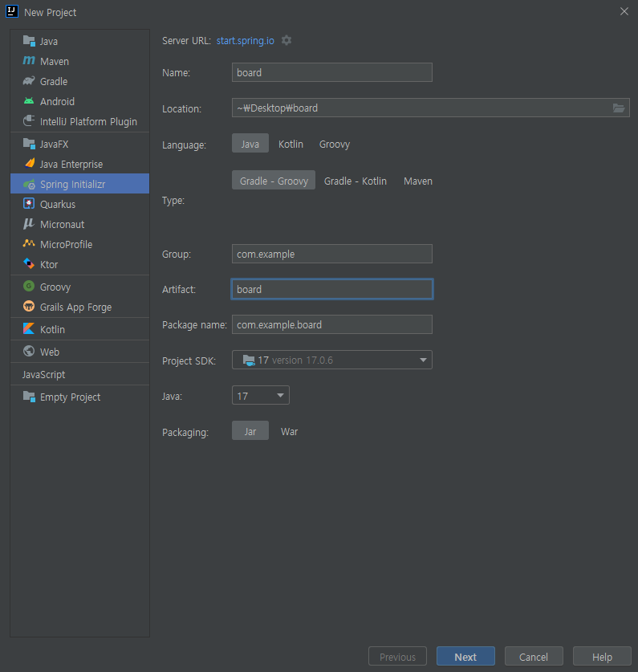Select War packaging
Image resolution: width=638 pixels, height=672 pixels.
point(289,431)
